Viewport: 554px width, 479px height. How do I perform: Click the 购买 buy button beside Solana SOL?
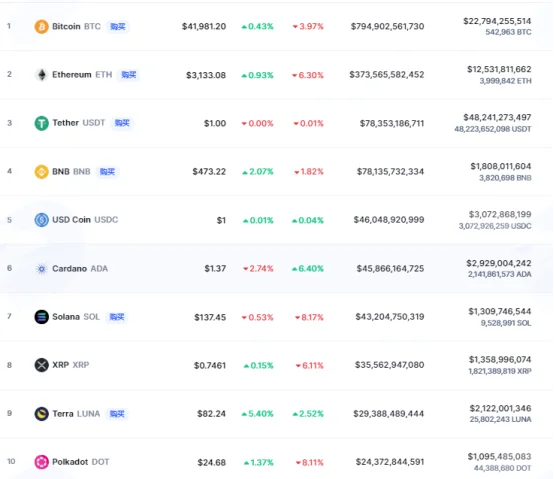pyautogui.click(x=117, y=317)
